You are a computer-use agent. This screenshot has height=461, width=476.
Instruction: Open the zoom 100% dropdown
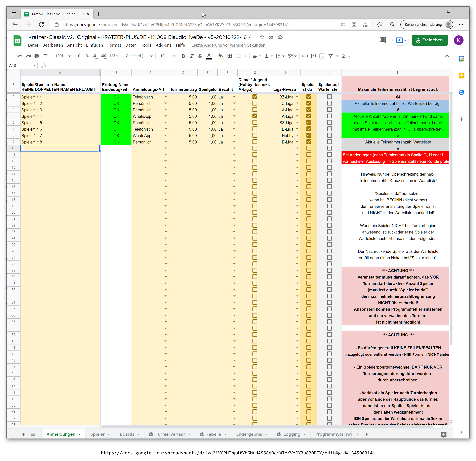point(63,56)
